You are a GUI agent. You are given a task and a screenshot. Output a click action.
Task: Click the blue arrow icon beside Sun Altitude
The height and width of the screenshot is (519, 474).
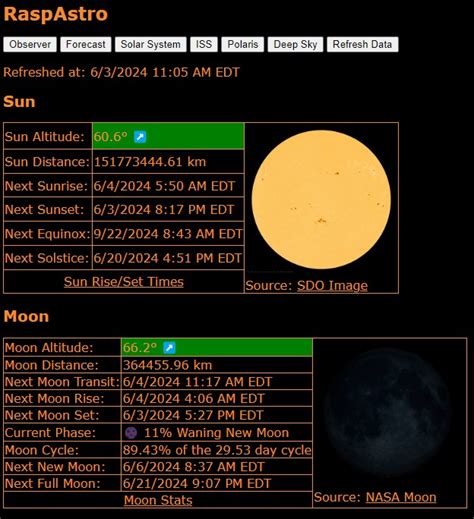[140, 137]
